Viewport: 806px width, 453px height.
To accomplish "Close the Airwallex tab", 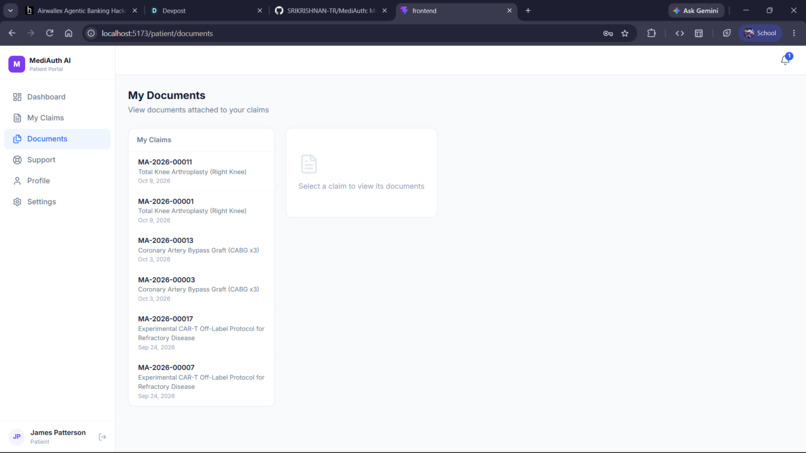I will pos(135,10).
